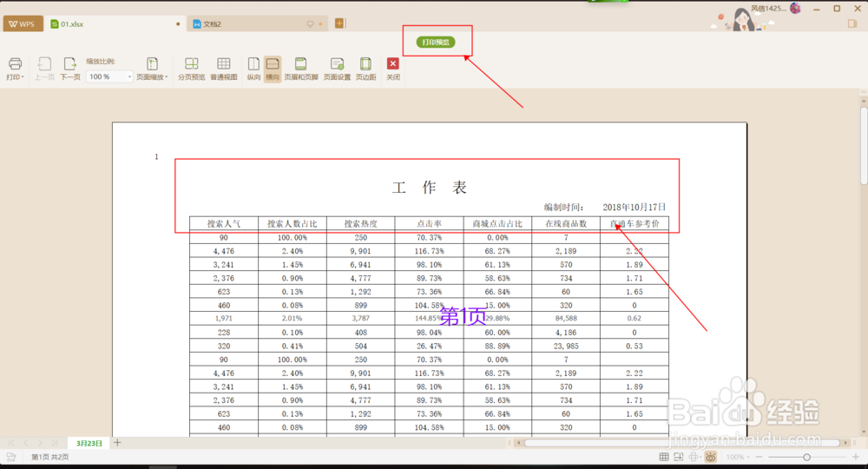868x469 pixels.
Task: Go to previous page (上一页)
Action: pos(44,69)
